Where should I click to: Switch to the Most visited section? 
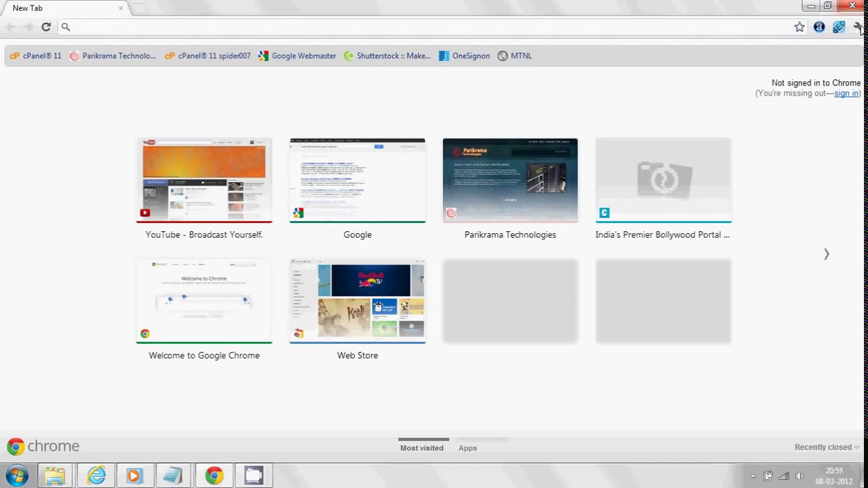tap(422, 448)
